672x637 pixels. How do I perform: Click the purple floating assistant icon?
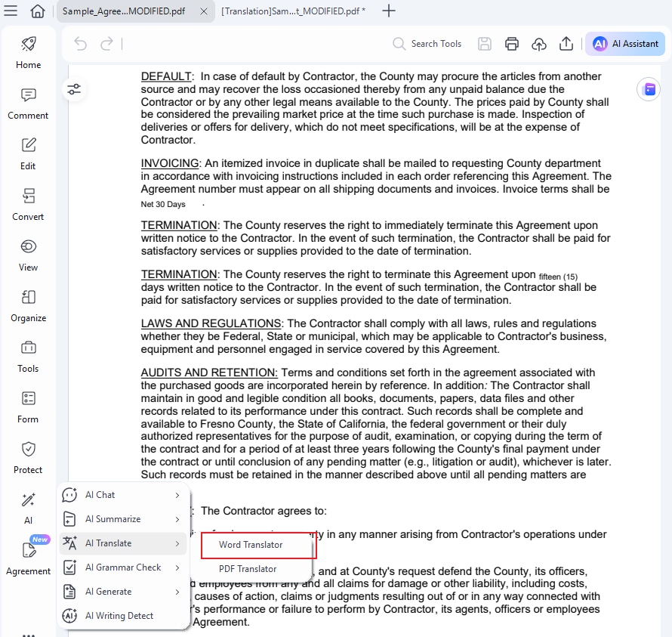(649, 89)
